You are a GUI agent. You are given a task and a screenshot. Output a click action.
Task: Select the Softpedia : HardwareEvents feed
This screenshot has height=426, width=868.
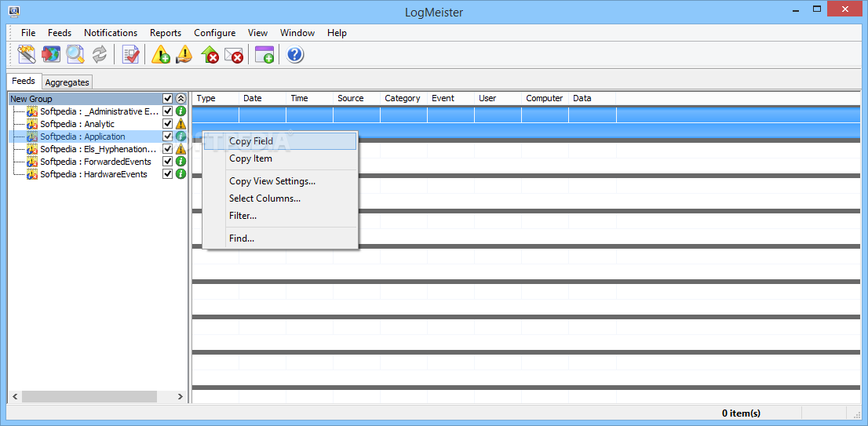click(93, 173)
